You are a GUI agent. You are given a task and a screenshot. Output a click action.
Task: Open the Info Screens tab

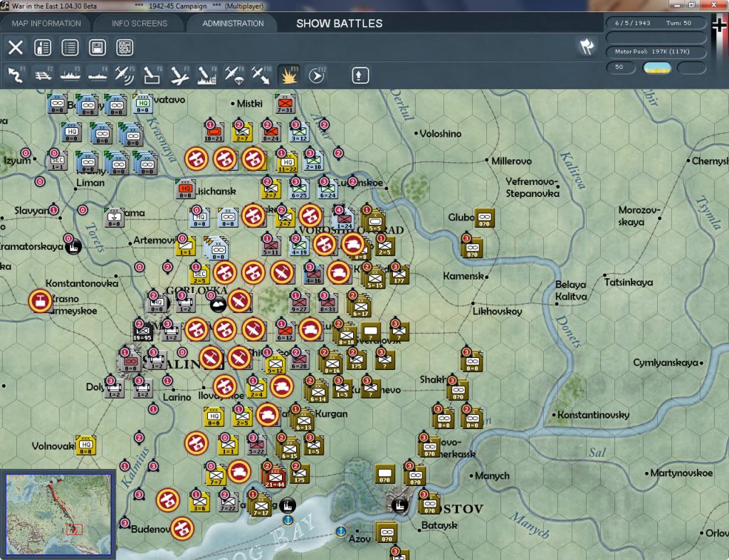tap(139, 23)
